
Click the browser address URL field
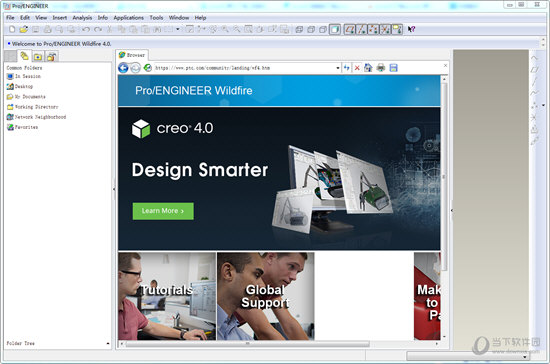(x=244, y=68)
